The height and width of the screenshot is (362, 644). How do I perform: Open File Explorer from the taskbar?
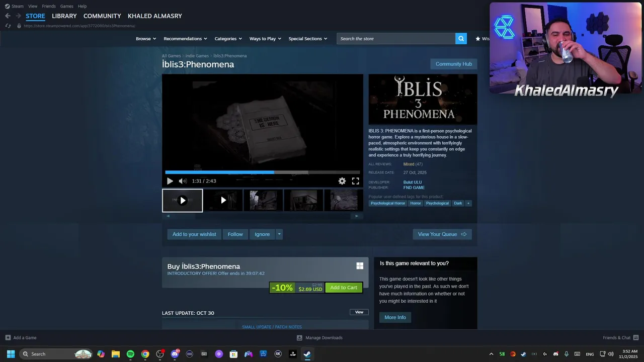[x=116, y=354]
